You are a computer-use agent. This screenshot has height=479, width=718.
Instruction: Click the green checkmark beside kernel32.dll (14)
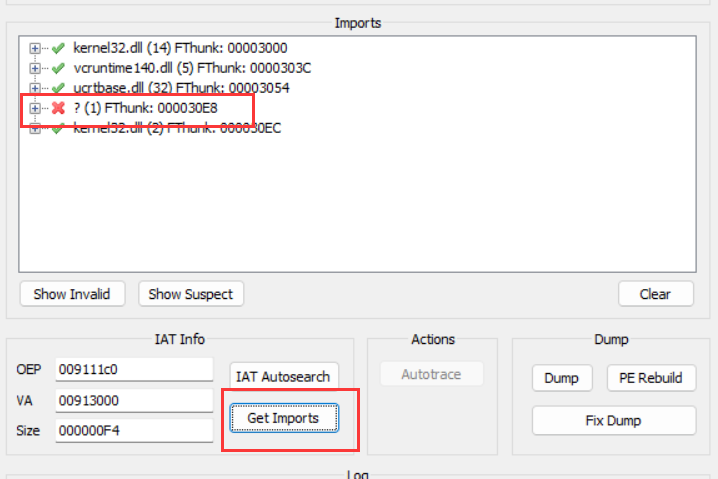pyautogui.click(x=58, y=47)
